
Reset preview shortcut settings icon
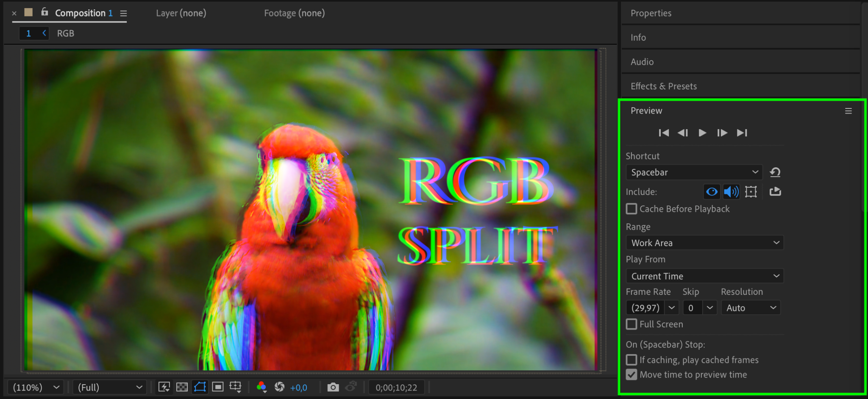pos(775,172)
